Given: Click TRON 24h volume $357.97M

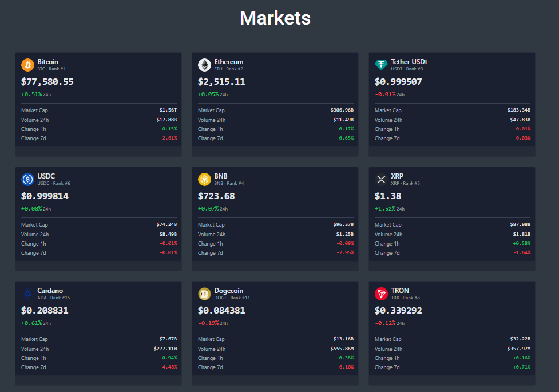Looking at the screenshot, I should pyautogui.click(x=519, y=349).
